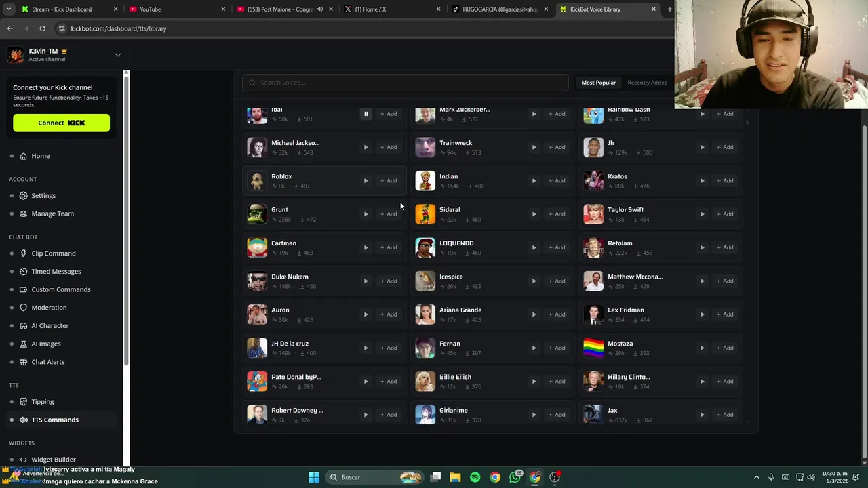Open Chat Alerts in the sidebar

coord(47,362)
